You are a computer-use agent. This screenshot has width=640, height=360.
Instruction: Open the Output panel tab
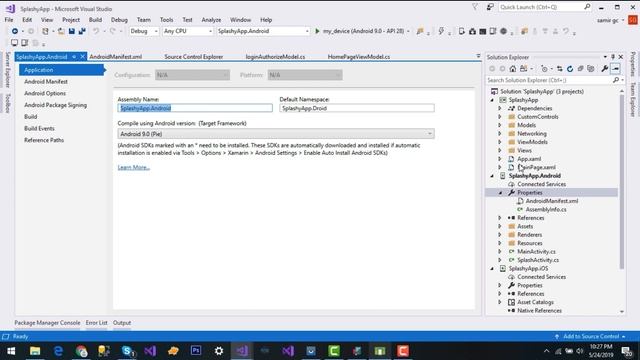click(122, 323)
